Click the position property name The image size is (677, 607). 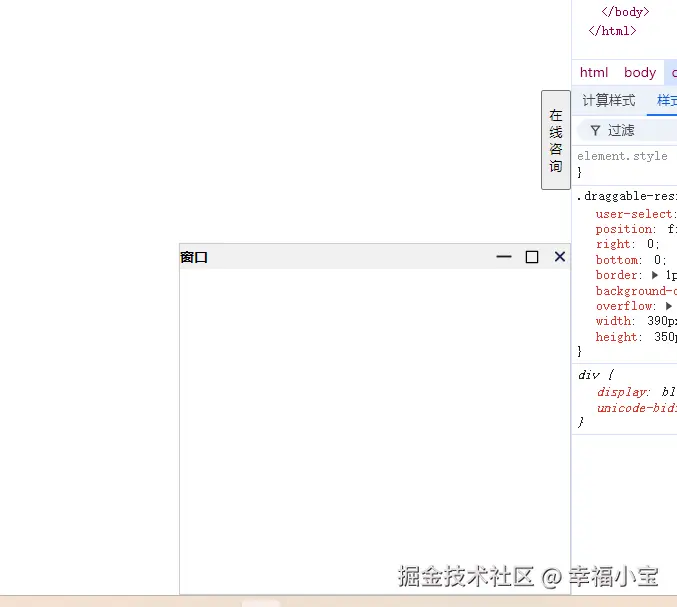coord(624,229)
